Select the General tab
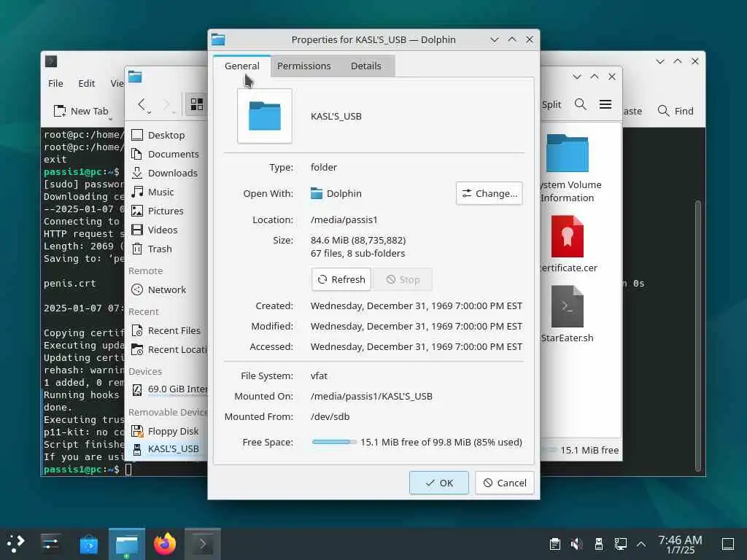Viewport: 747px width, 560px height. click(x=242, y=66)
